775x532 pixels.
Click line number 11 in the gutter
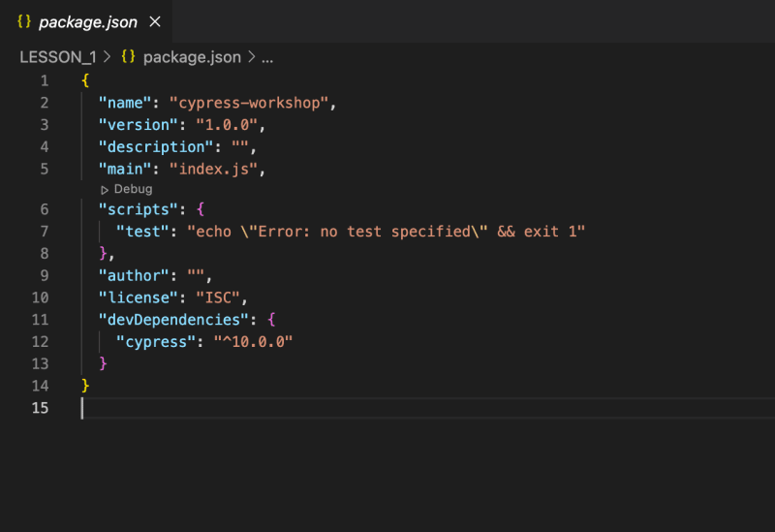[40, 320]
